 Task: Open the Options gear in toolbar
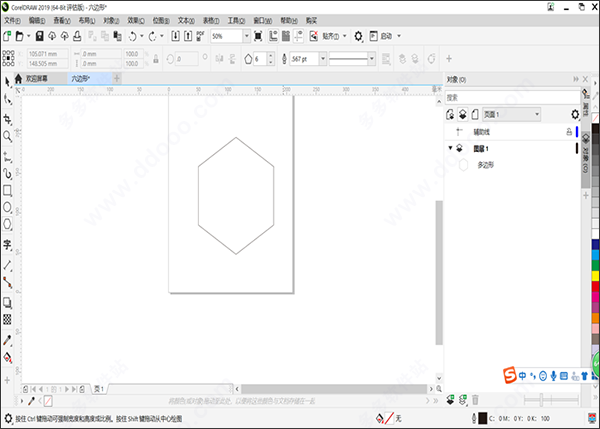[358, 36]
